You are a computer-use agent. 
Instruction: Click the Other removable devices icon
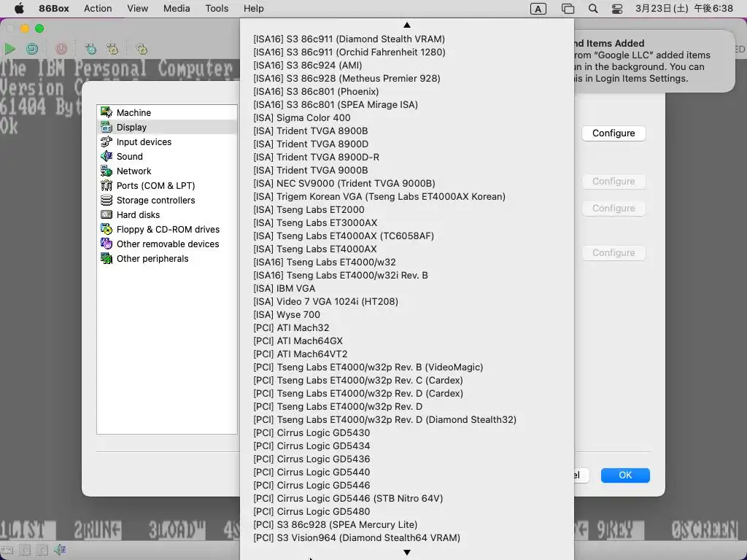(x=107, y=244)
